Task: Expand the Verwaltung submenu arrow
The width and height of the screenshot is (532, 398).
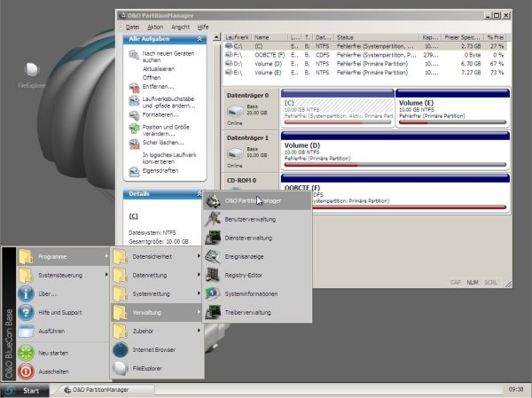Action: [x=199, y=312]
